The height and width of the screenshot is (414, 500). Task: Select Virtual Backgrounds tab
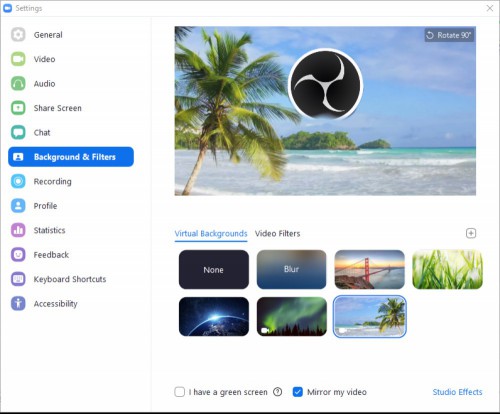[x=211, y=234]
